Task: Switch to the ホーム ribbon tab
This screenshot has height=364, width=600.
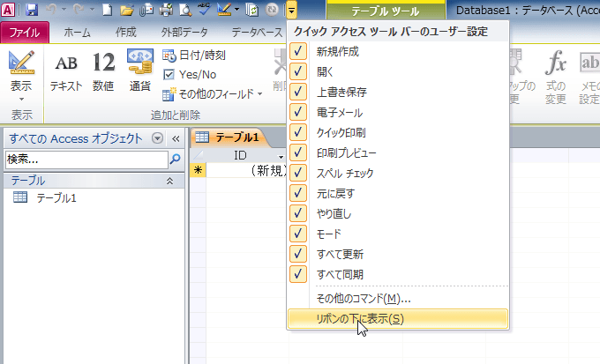Action: tap(78, 33)
